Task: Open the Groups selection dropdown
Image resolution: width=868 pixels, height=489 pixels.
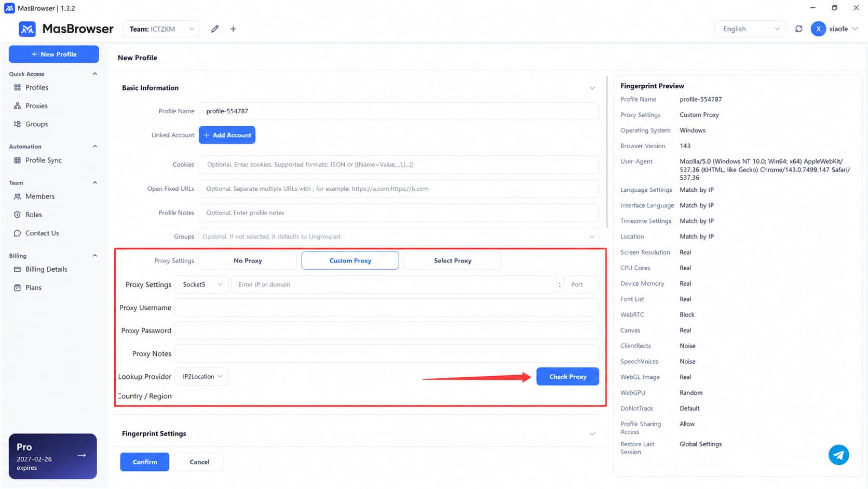Action: (x=399, y=236)
